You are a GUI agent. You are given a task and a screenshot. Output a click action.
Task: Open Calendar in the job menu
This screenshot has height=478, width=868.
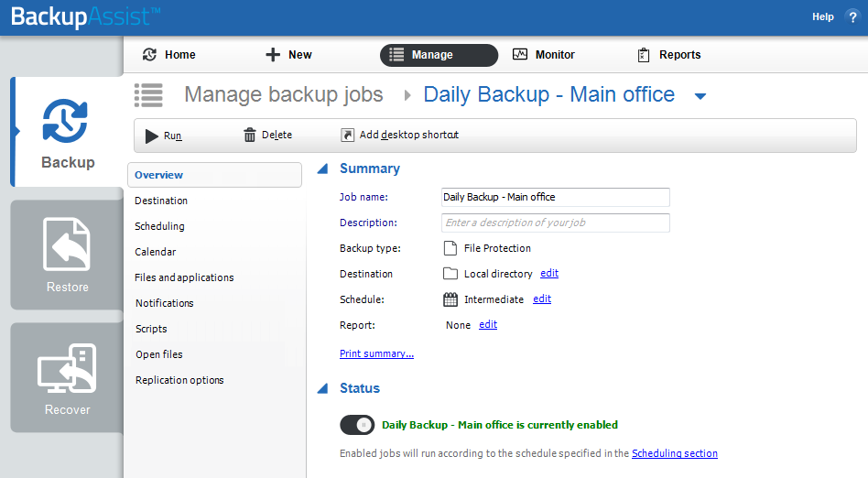[155, 252]
